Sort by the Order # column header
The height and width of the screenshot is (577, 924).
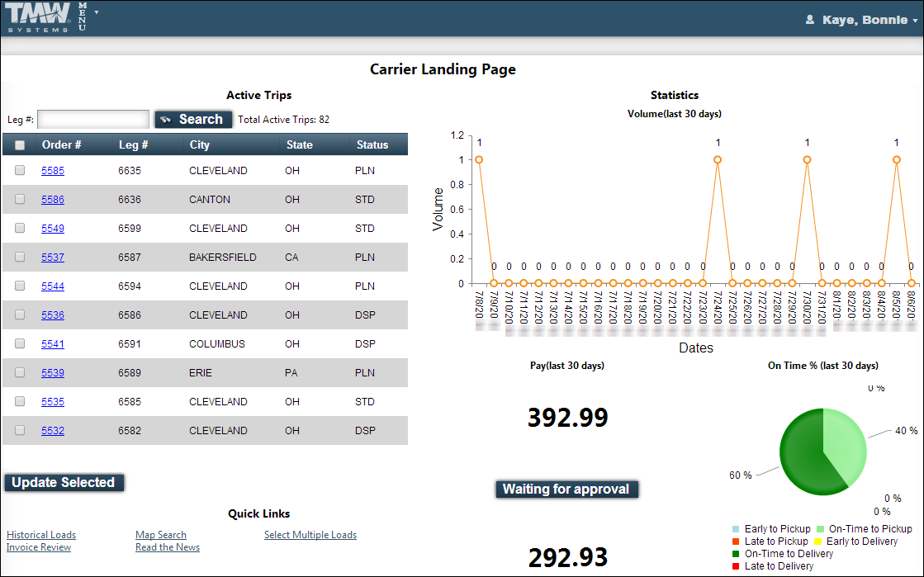pyautogui.click(x=61, y=144)
